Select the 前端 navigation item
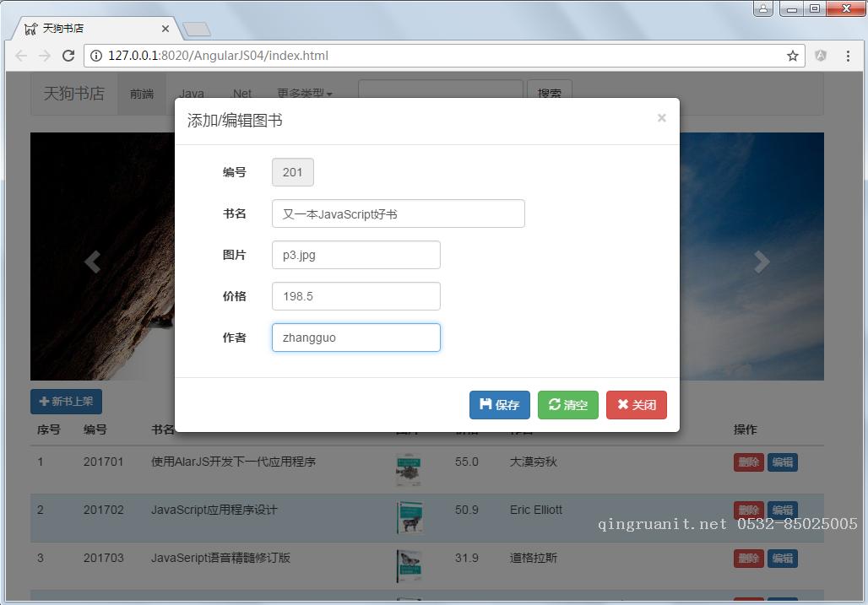 click(x=142, y=94)
